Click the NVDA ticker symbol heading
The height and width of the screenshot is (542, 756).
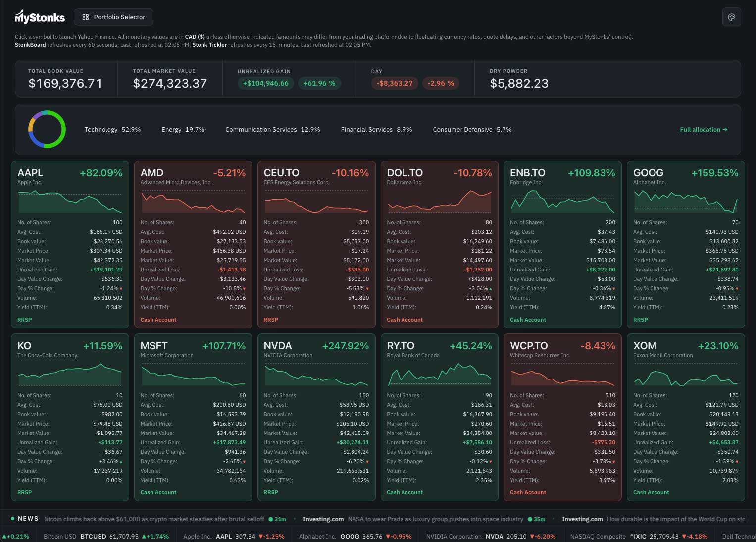pyautogui.click(x=278, y=346)
